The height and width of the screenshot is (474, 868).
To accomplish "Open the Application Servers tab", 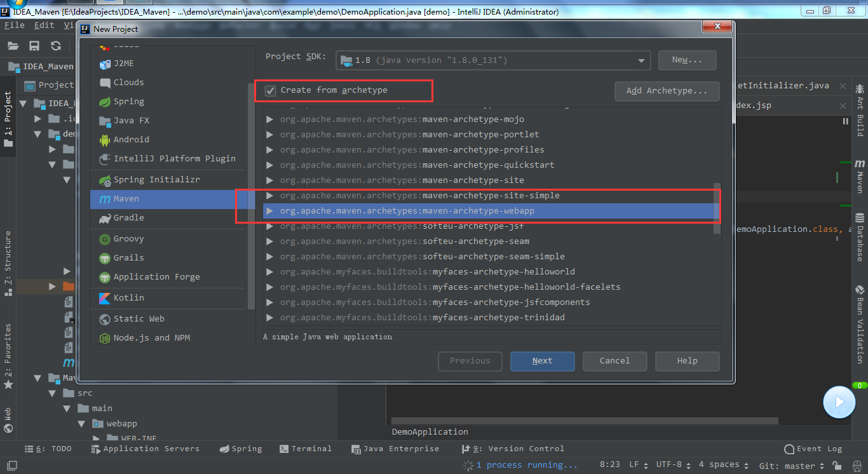I will tap(146, 449).
